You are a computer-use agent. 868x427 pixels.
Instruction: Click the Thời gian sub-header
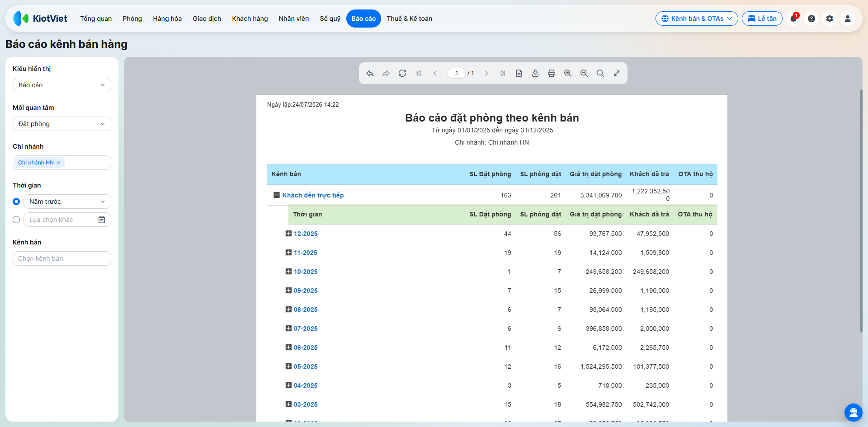point(307,214)
